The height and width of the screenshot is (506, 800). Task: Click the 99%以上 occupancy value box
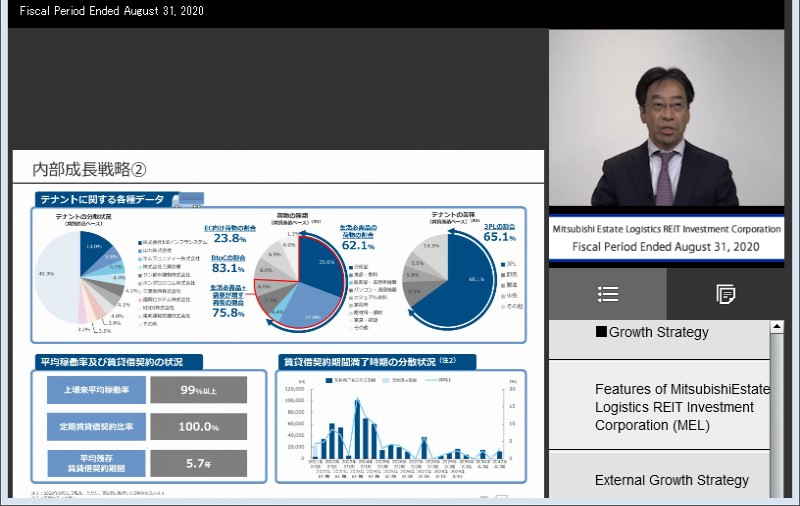[198, 390]
